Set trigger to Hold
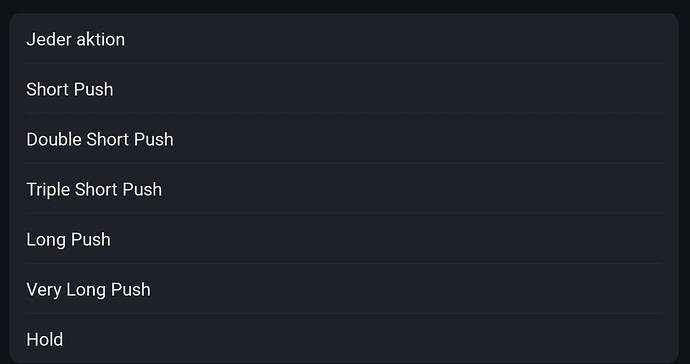 click(x=344, y=339)
